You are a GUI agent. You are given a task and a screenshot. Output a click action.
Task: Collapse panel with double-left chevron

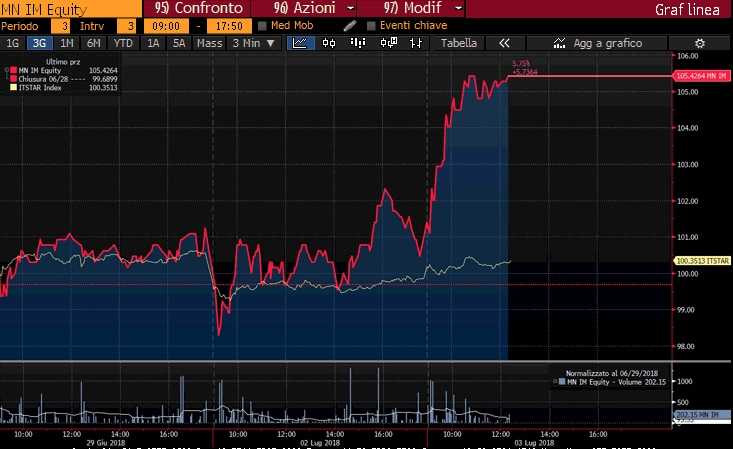pos(504,43)
